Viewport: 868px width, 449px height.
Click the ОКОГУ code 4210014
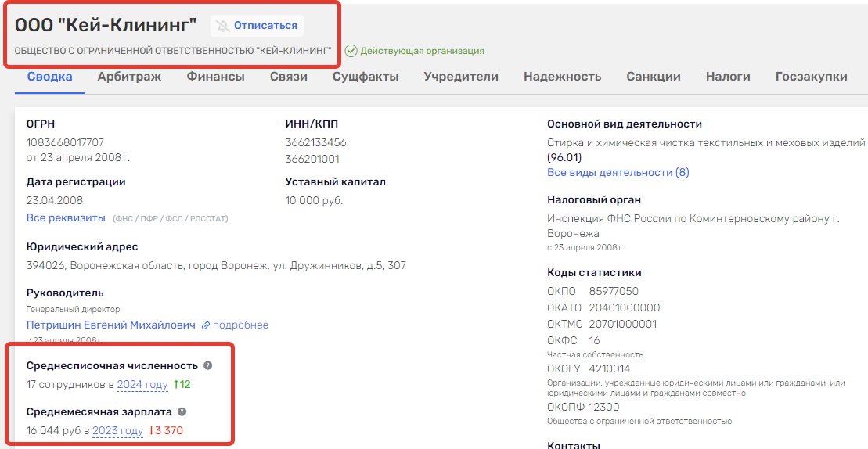[x=610, y=369]
